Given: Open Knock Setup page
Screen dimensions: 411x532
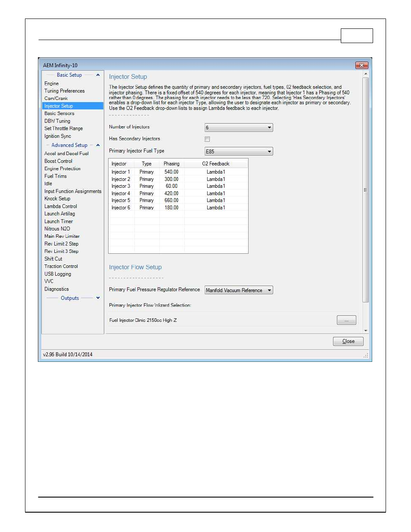Looking at the screenshot, I should click(57, 199).
